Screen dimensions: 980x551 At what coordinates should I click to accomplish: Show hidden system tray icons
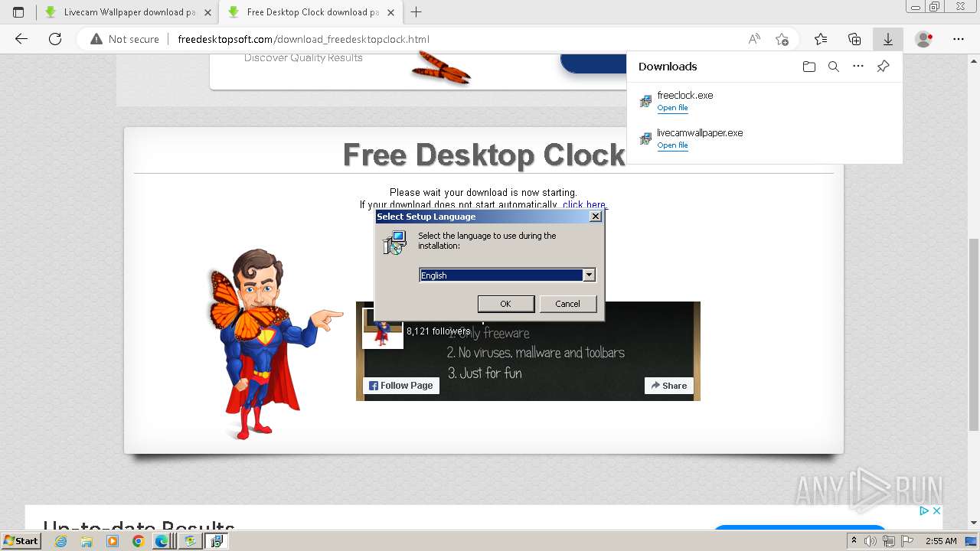pyautogui.click(x=854, y=541)
